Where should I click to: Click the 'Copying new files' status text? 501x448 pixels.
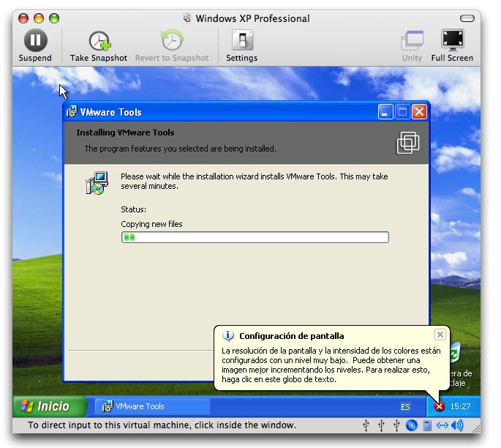[x=151, y=224]
